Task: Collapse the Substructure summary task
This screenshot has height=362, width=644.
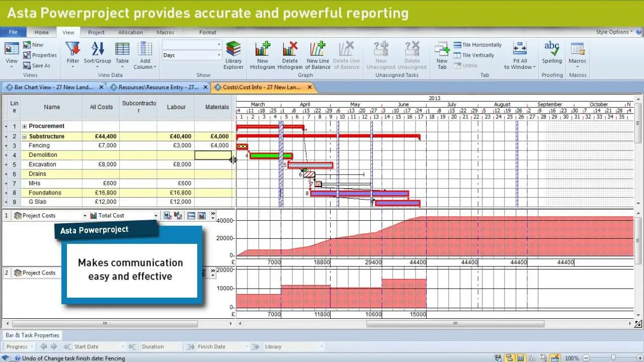Action: [24, 136]
